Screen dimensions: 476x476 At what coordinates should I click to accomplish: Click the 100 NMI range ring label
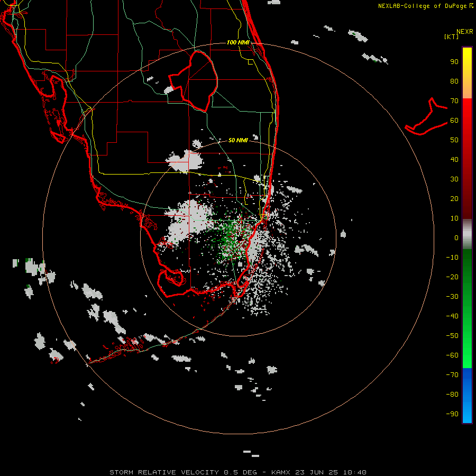click(238, 42)
